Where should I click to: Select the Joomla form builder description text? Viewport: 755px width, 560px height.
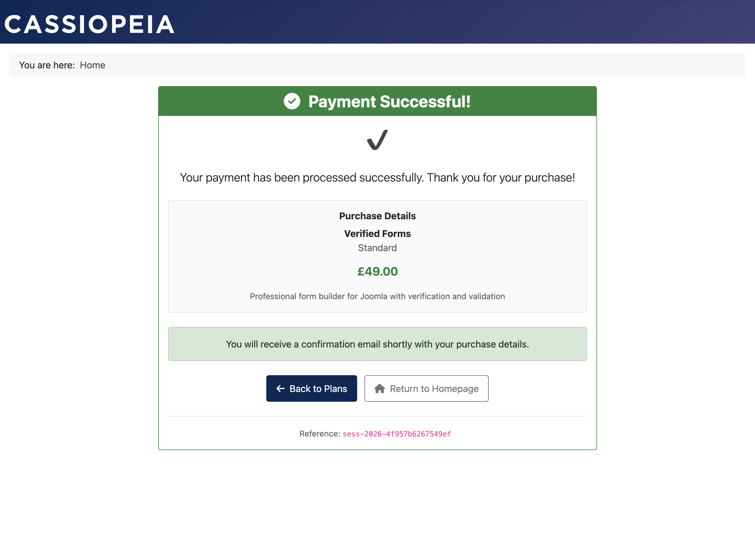(377, 296)
